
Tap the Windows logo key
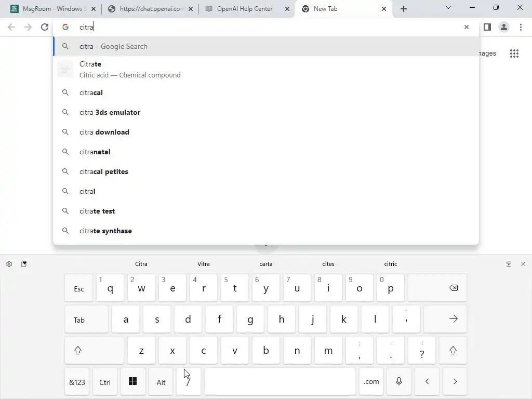(x=132, y=381)
